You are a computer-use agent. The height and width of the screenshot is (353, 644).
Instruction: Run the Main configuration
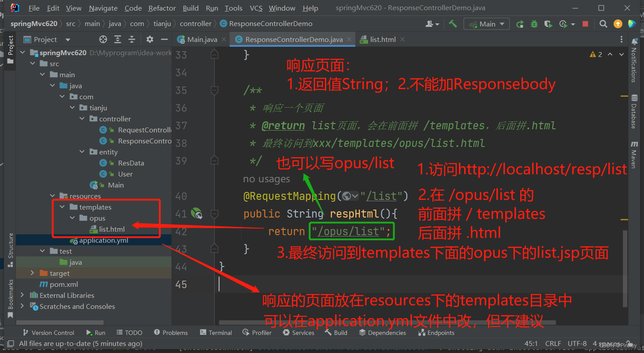click(x=520, y=24)
